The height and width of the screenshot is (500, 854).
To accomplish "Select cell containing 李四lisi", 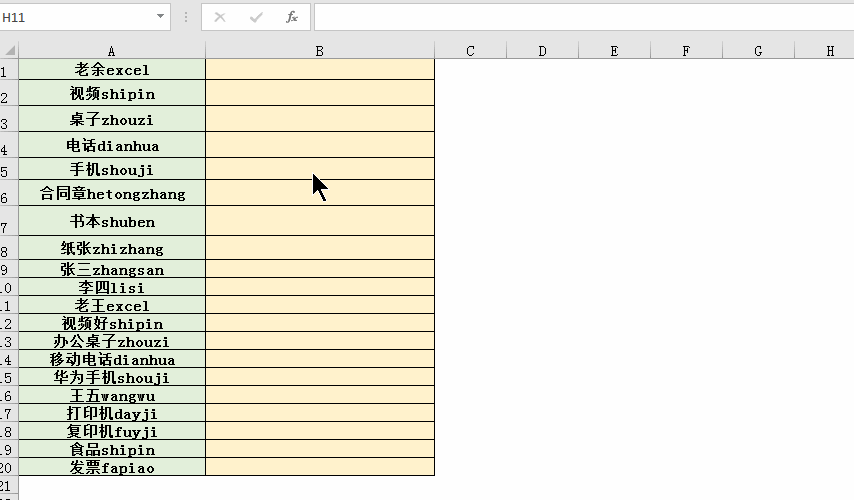I will click(x=112, y=287).
